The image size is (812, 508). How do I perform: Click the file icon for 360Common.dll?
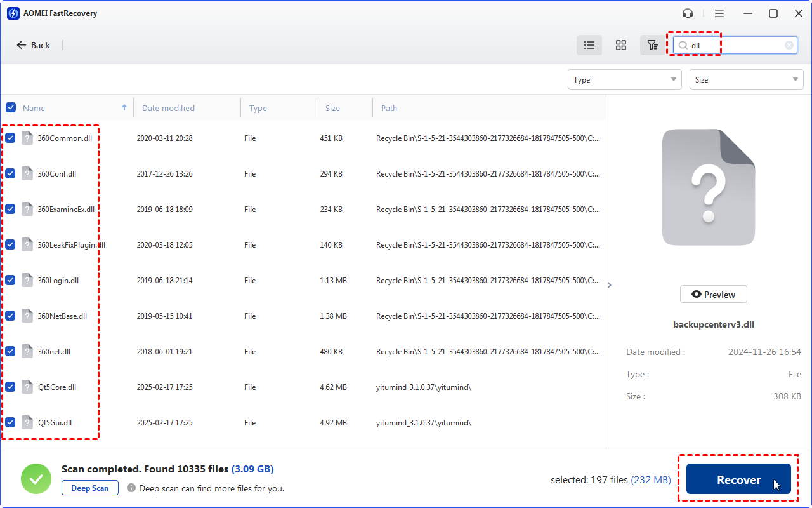27,138
